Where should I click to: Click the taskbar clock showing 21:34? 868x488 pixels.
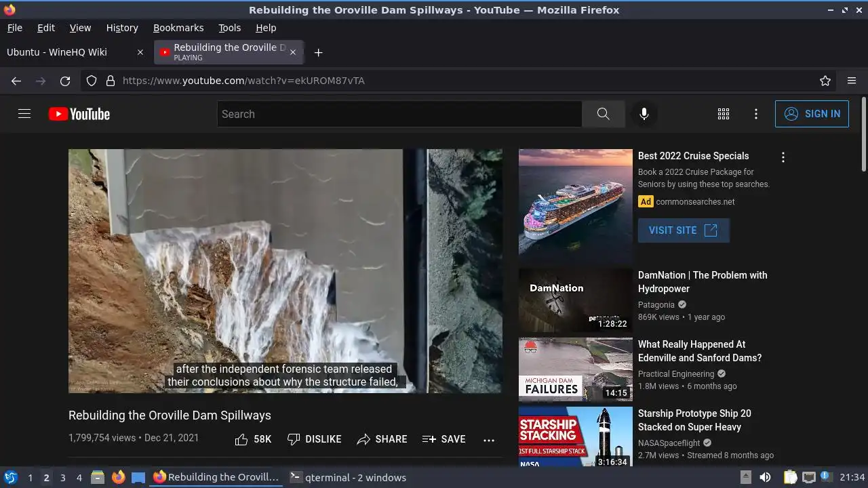pos(852,477)
